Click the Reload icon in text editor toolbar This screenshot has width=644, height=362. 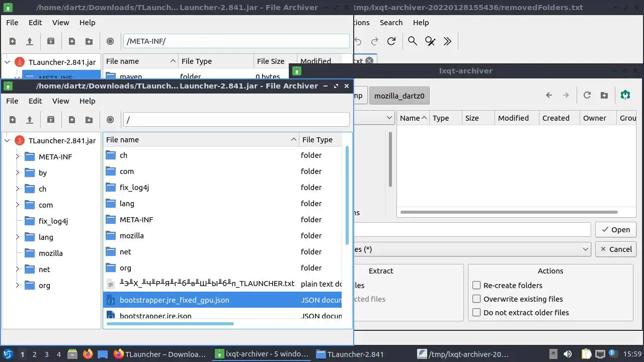click(x=391, y=41)
